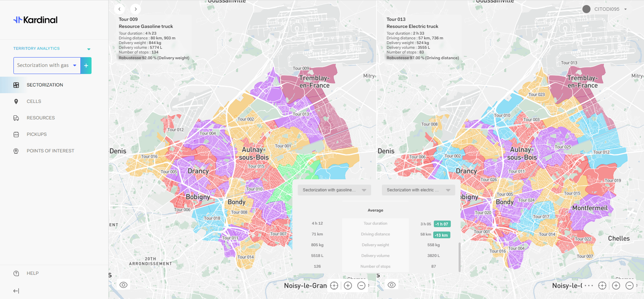Open the Sectorization with gas dropdown

click(x=47, y=66)
